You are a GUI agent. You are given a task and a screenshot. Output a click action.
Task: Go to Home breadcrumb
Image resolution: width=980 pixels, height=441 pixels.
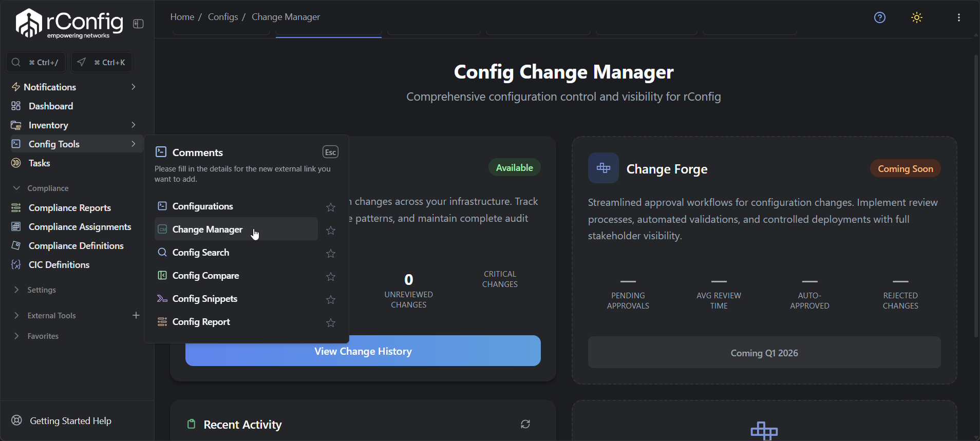[182, 17]
